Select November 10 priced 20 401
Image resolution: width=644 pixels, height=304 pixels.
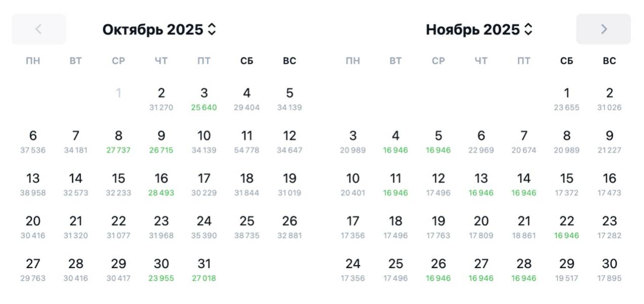(x=353, y=184)
